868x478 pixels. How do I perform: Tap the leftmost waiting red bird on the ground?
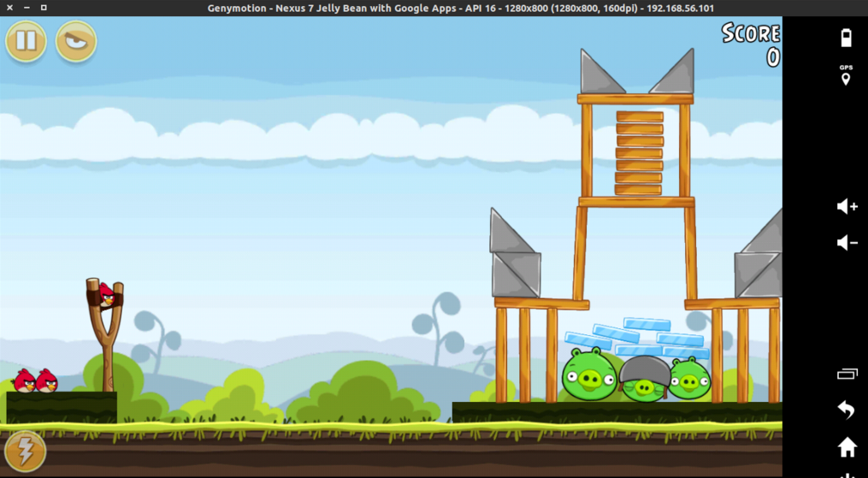[25, 381]
